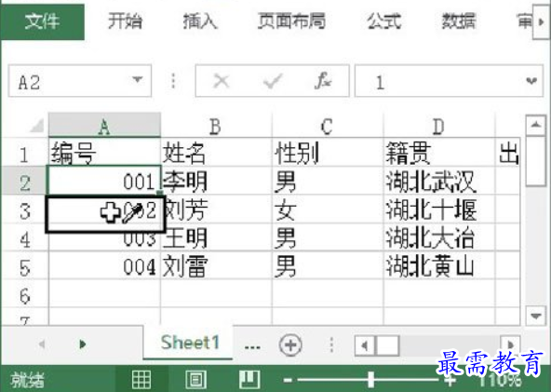Viewport: 551px width, 392px height.
Task: Click the cell containing 湖北黄山
Action: point(439,265)
